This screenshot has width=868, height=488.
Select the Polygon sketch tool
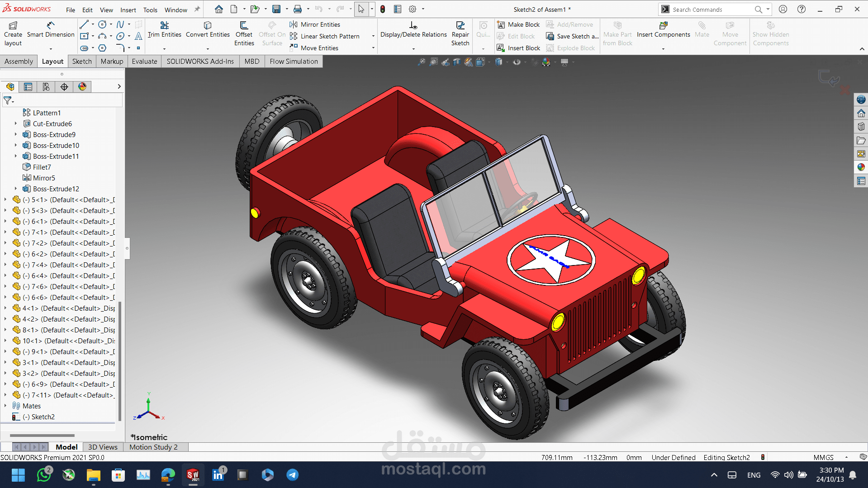(x=103, y=48)
